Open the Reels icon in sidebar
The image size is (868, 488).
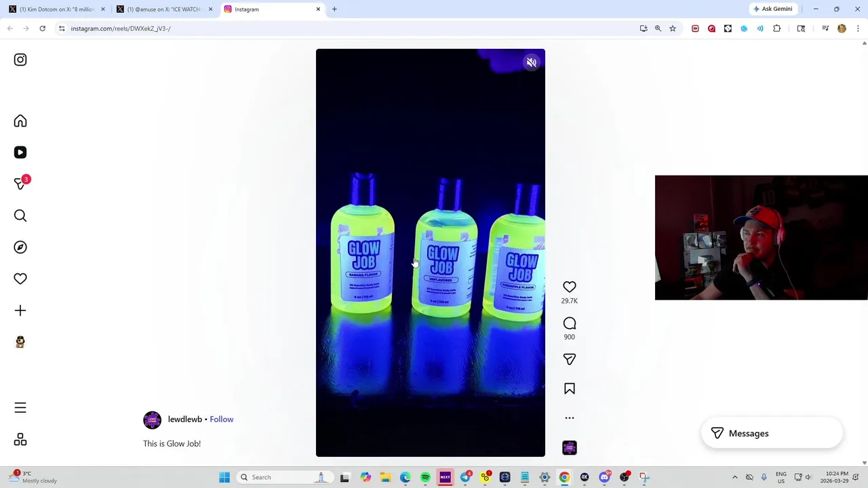click(20, 152)
